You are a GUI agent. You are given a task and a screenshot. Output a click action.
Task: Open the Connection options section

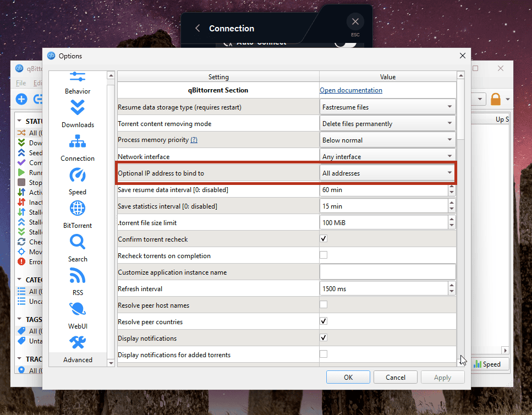[78, 148]
